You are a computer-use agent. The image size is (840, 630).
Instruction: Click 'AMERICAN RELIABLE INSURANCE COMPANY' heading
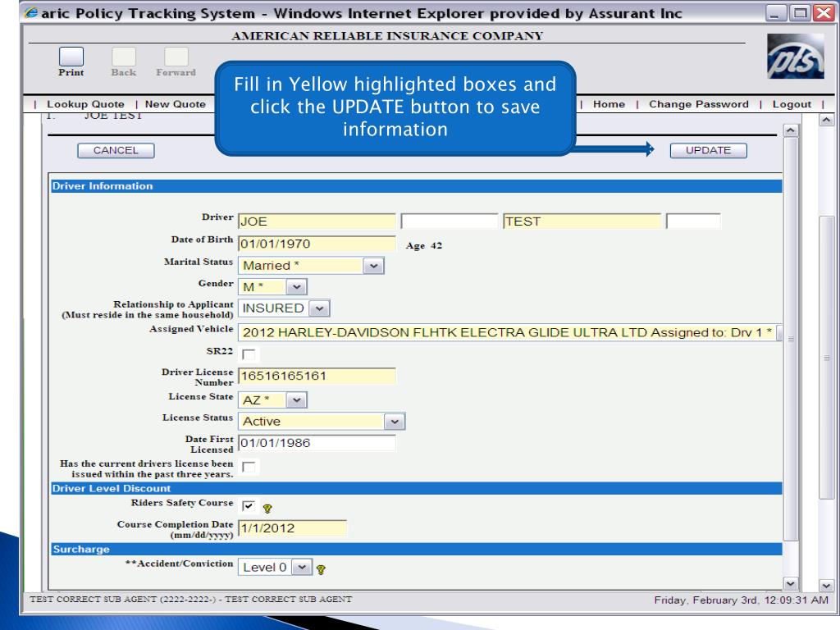387,36
